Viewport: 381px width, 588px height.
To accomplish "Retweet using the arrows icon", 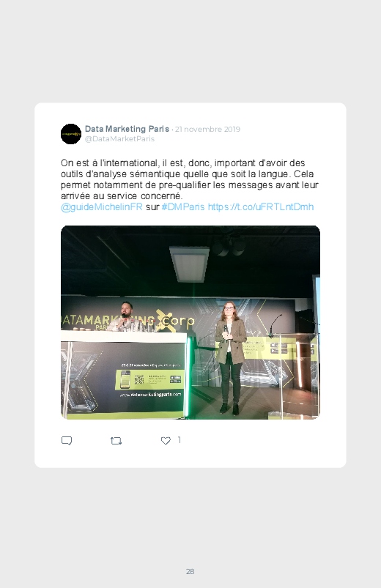I will click(116, 441).
